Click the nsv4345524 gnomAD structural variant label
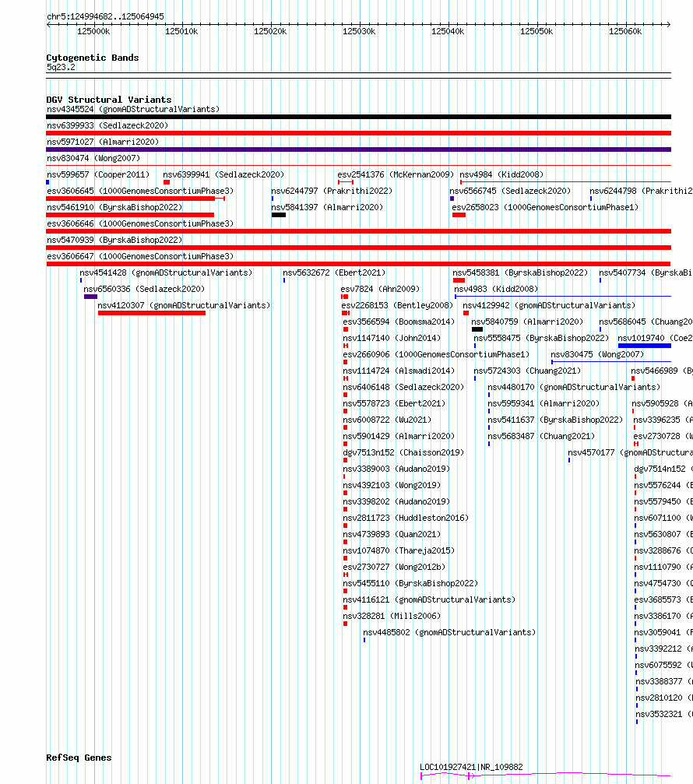This screenshot has height=784, width=693. pyautogui.click(x=133, y=109)
